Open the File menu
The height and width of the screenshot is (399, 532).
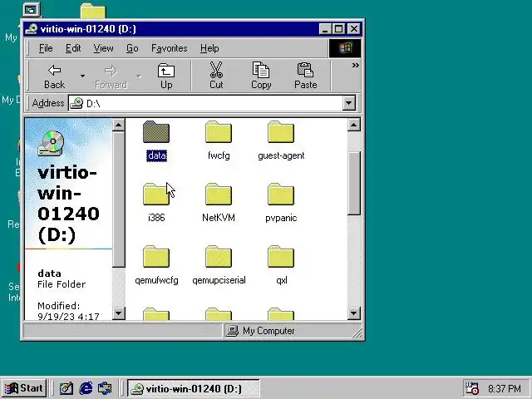46,48
